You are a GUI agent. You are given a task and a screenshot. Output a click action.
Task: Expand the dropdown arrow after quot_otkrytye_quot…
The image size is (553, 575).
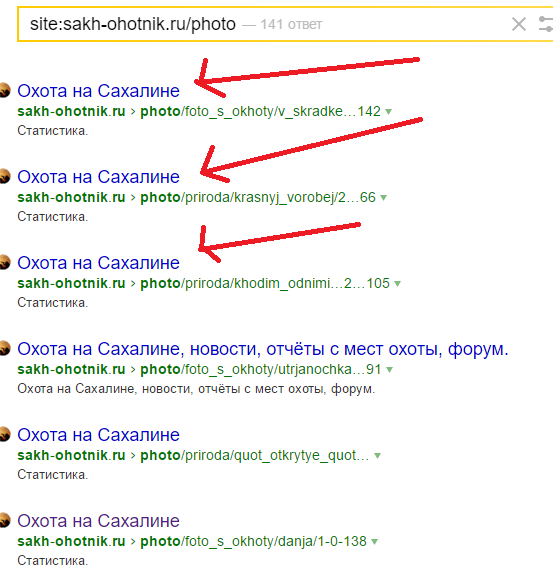(x=377, y=456)
